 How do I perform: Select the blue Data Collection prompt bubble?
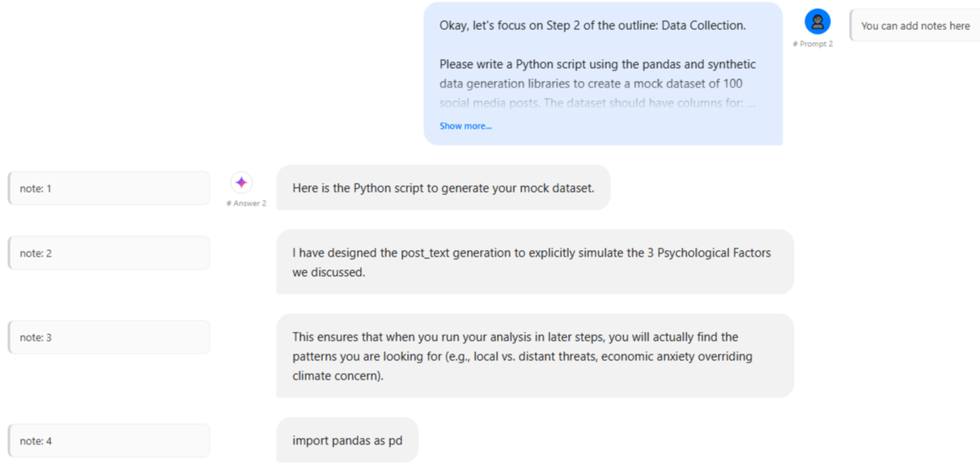pyautogui.click(x=603, y=73)
